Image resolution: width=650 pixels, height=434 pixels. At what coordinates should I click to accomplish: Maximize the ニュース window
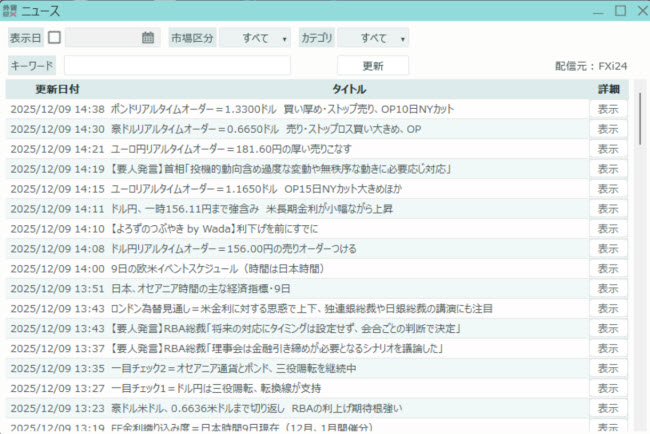click(x=620, y=11)
